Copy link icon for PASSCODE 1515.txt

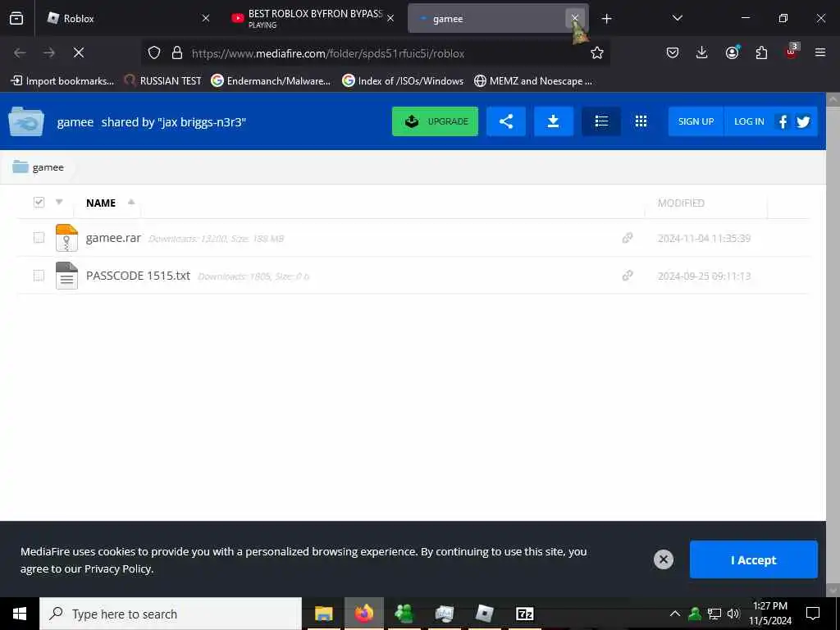pos(628,276)
